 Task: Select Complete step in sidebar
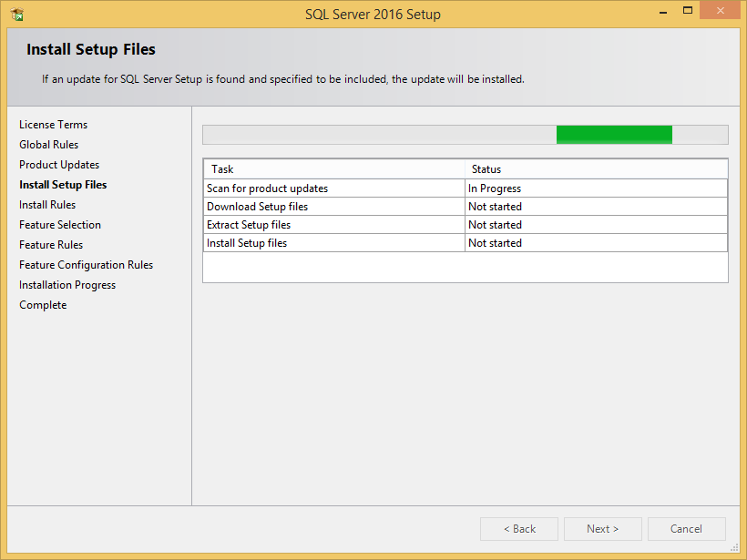tap(43, 305)
